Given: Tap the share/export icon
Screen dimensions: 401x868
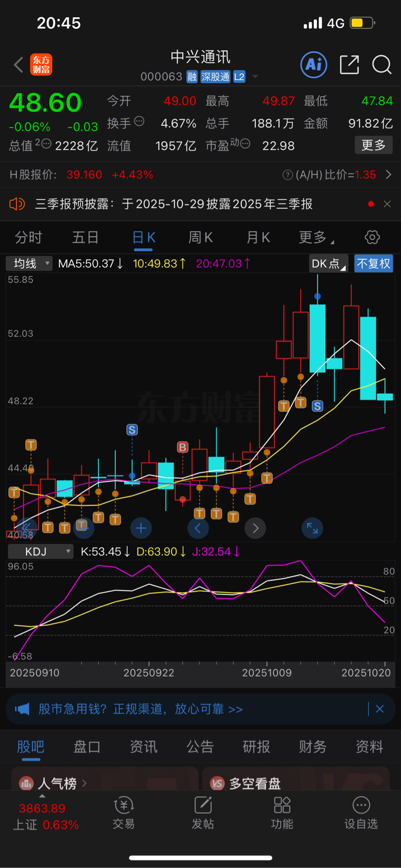Looking at the screenshot, I should pyautogui.click(x=349, y=65).
